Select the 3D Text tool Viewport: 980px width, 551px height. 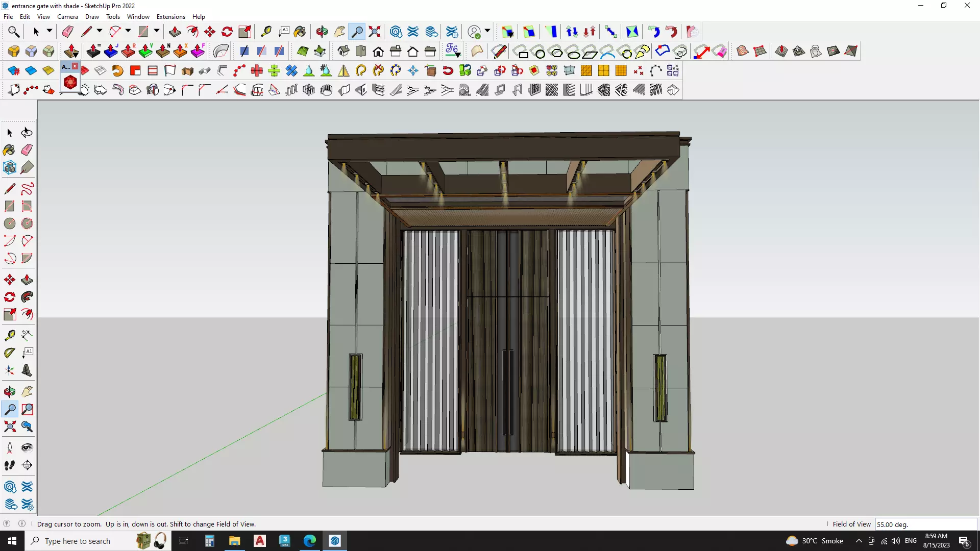click(x=27, y=370)
